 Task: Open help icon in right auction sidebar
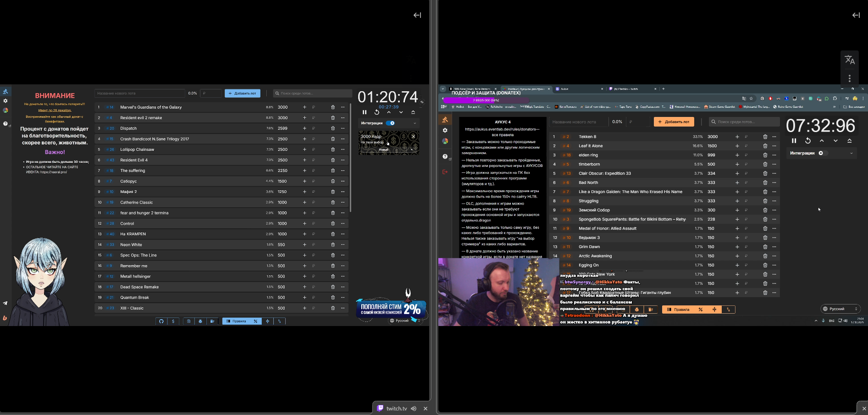click(445, 156)
